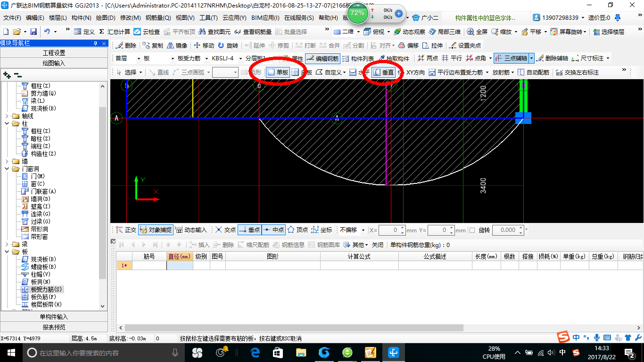
Task: Select the XY方向 placement mode
Action: click(x=411, y=72)
